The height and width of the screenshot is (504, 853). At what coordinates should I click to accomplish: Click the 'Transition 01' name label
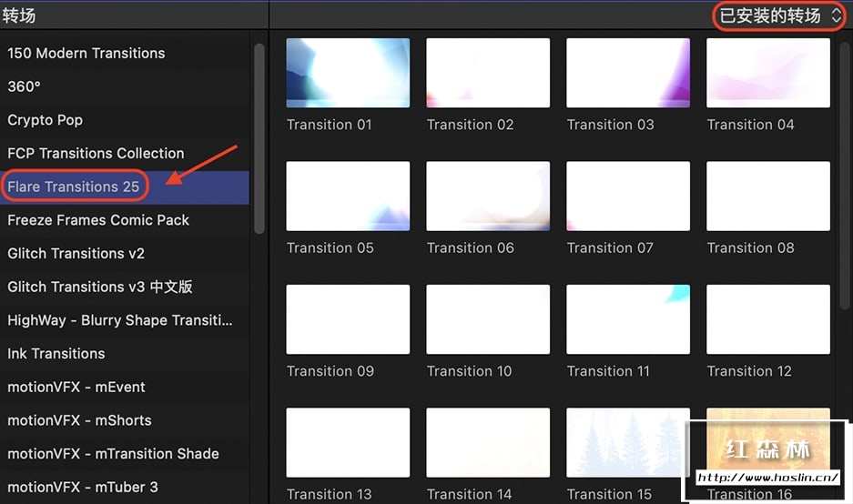(x=330, y=125)
